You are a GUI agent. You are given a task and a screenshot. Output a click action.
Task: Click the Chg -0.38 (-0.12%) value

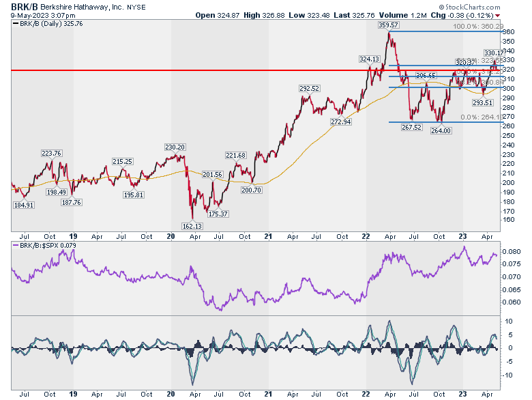462,15
